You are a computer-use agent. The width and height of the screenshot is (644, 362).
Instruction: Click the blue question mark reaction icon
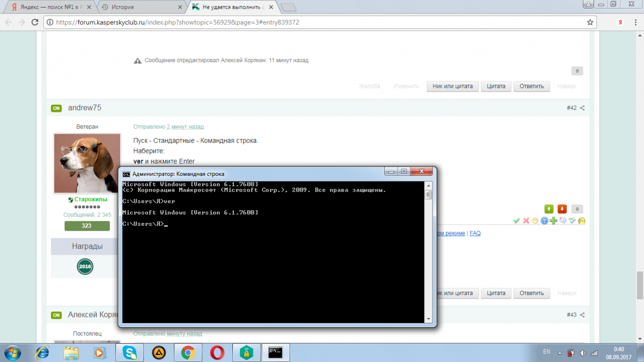pos(544,220)
